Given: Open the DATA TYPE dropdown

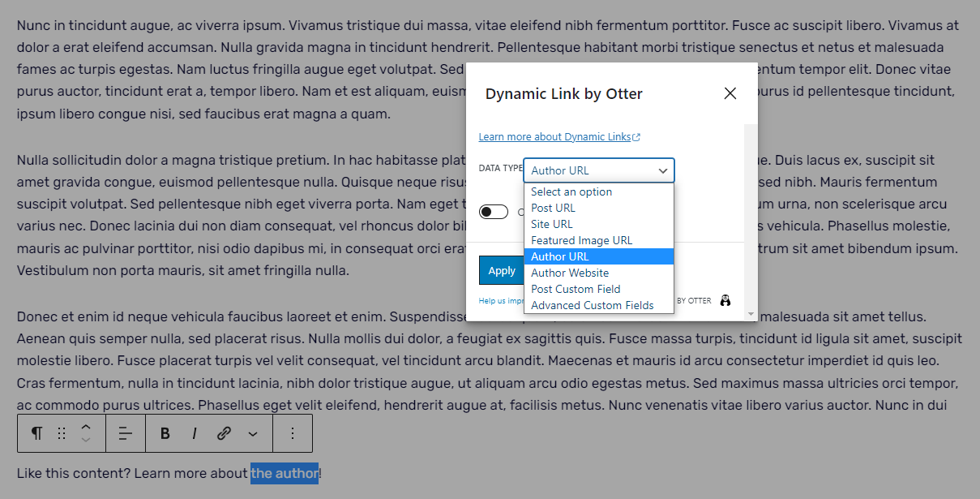Looking at the screenshot, I should point(599,170).
